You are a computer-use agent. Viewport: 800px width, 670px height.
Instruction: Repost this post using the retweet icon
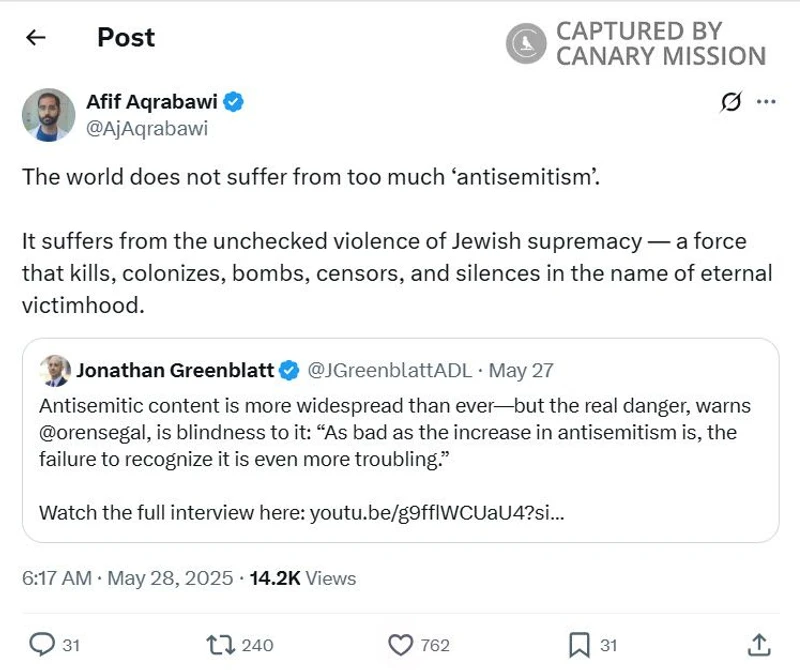point(218,645)
